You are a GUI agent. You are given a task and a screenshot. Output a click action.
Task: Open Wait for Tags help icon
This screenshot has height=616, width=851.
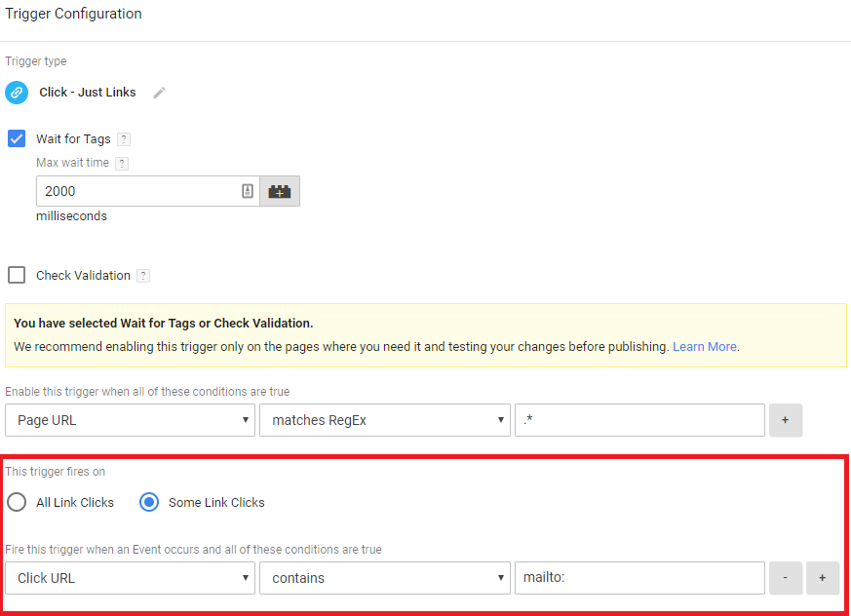(124, 139)
